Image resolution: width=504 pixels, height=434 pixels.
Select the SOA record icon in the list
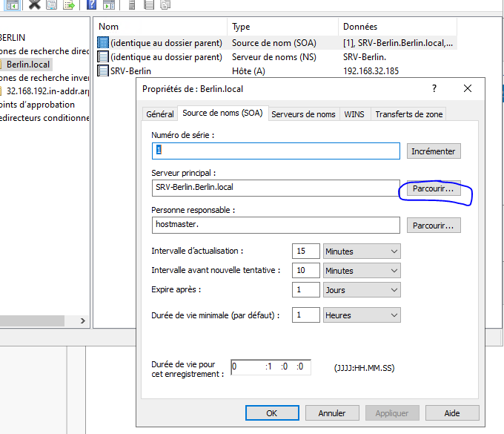[x=103, y=43]
